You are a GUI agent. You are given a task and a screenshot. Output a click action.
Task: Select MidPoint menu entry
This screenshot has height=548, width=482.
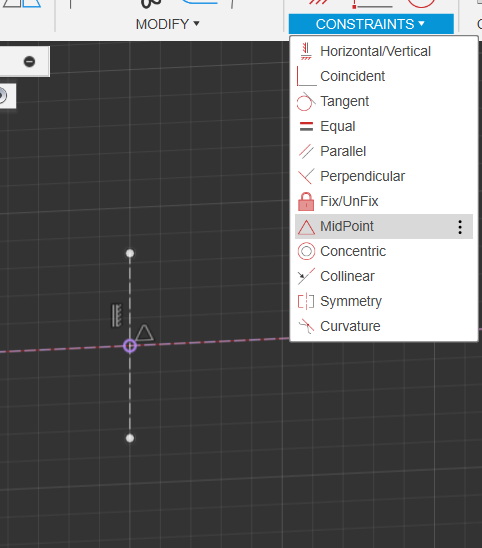point(384,226)
